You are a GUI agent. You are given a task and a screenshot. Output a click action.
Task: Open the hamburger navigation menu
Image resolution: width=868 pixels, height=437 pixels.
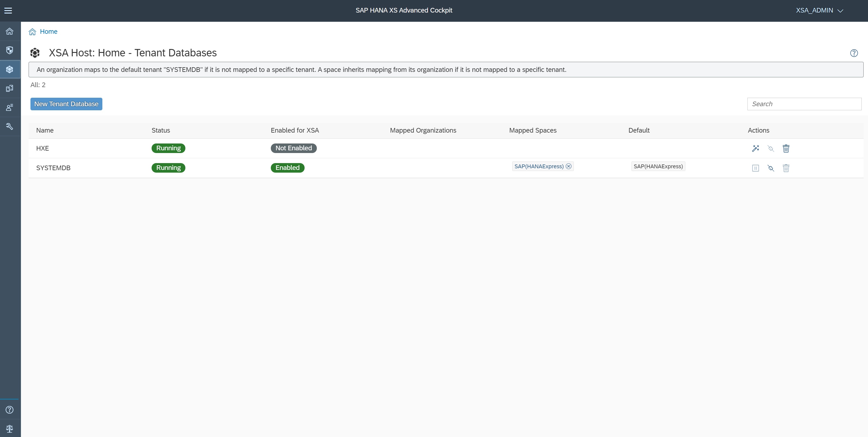[x=8, y=10]
